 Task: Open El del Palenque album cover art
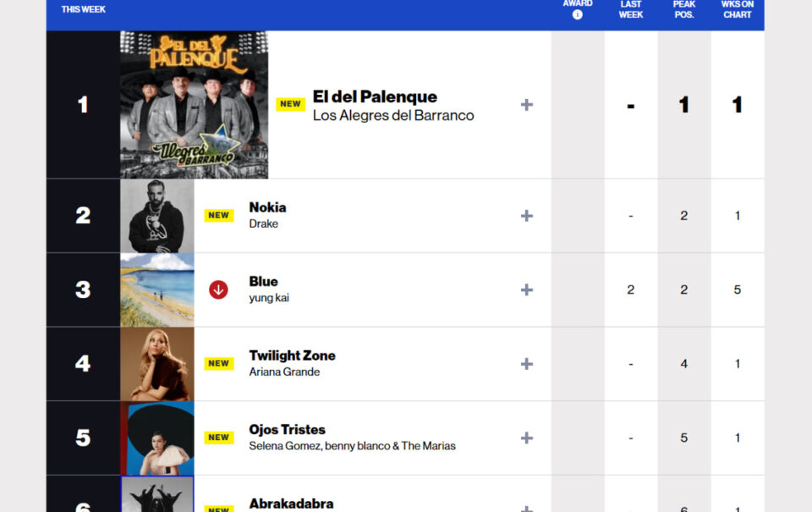(195, 105)
